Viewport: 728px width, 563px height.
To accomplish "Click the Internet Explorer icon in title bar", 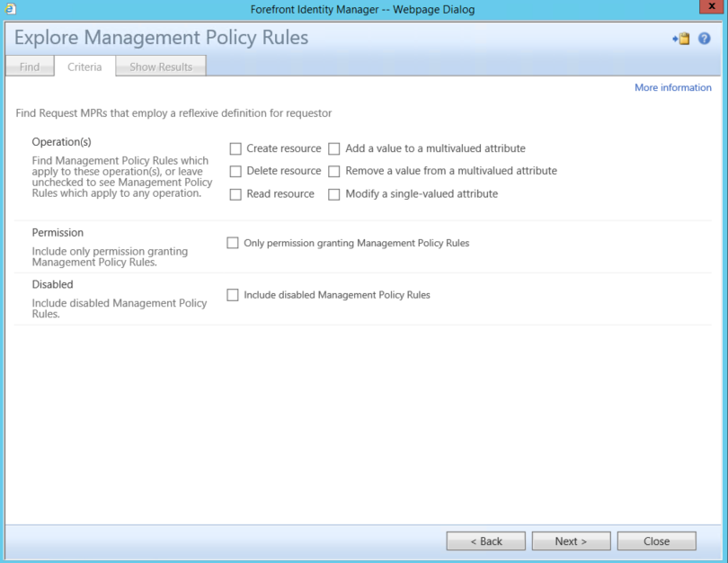I will (x=10, y=9).
